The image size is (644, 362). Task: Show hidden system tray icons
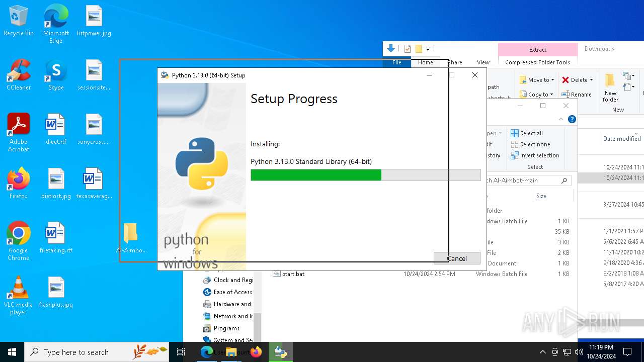[542, 352]
